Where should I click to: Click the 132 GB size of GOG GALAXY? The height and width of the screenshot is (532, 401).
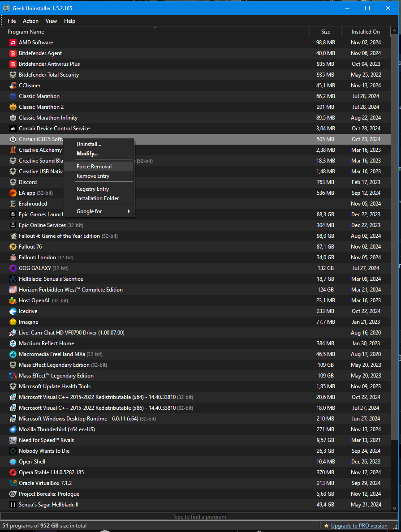[x=326, y=268]
